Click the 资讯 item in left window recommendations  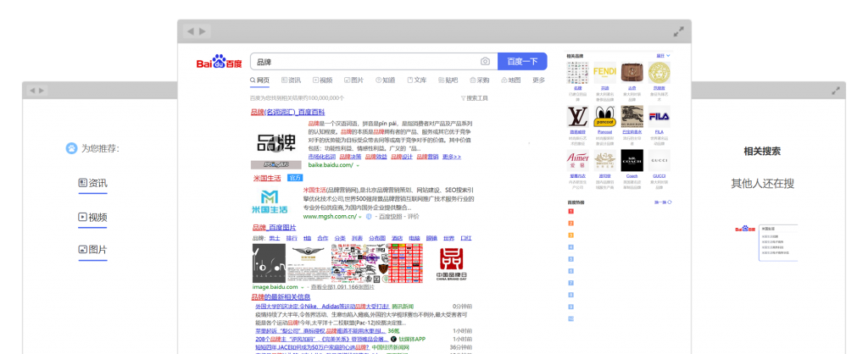(x=93, y=183)
